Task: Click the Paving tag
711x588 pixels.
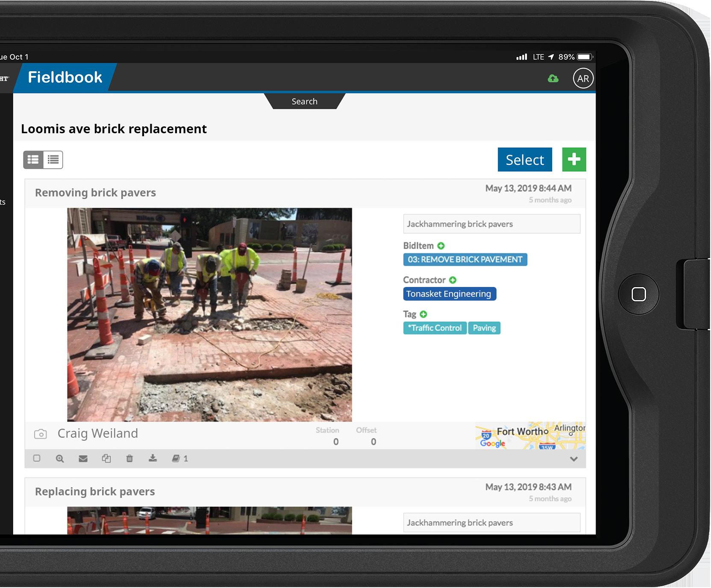Action: [484, 328]
